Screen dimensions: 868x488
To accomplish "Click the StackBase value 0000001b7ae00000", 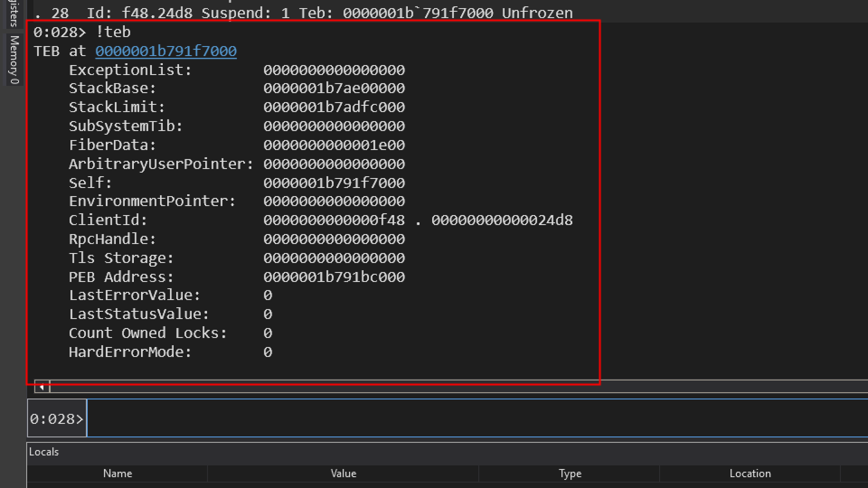I will [334, 88].
